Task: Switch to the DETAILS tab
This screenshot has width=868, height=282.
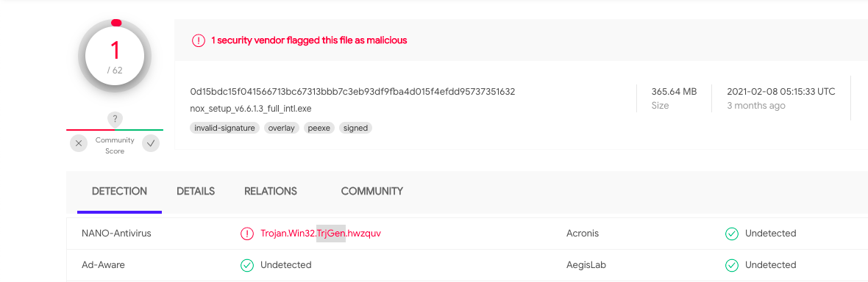Action: [x=196, y=192]
